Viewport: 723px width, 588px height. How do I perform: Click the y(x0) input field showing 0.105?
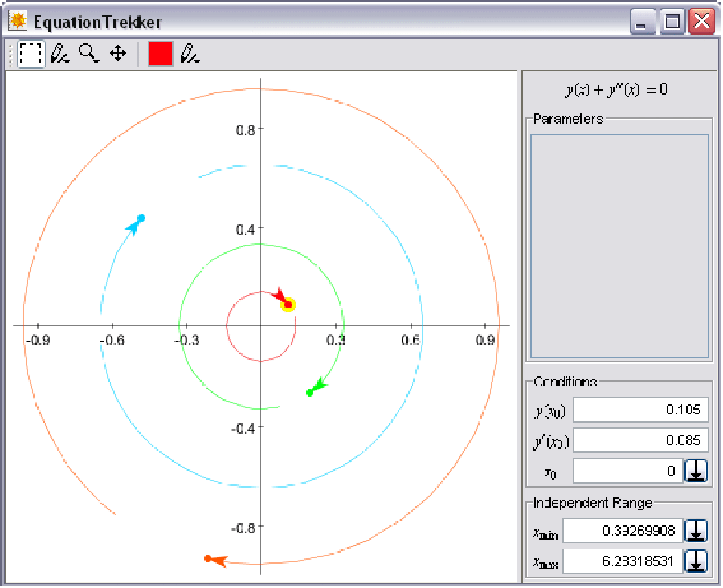click(640, 410)
